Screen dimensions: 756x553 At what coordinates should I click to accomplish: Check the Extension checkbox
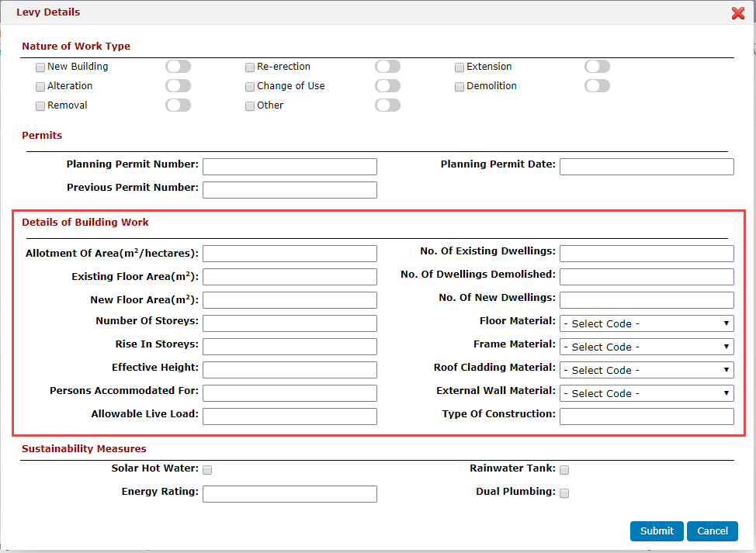pyautogui.click(x=459, y=67)
